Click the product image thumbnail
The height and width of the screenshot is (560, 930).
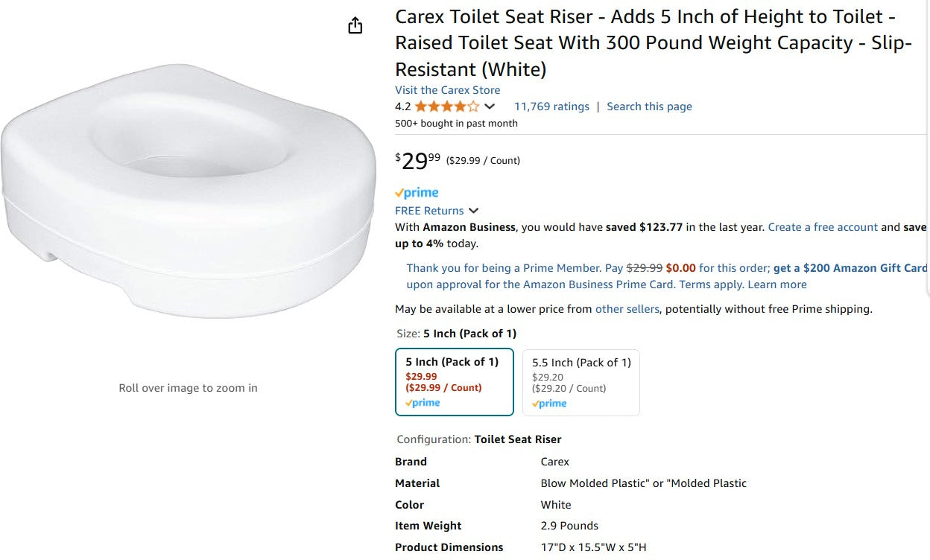coord(188,194)
